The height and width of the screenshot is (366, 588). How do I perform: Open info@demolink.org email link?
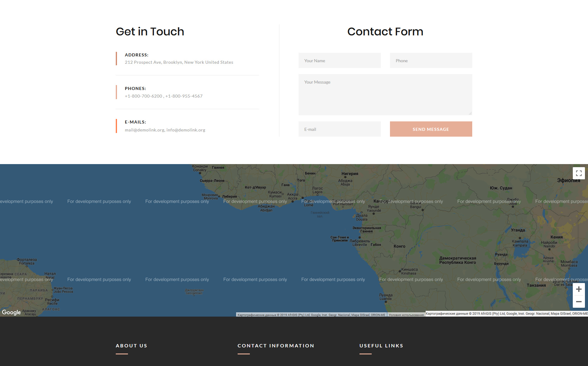tap(186, 130)
